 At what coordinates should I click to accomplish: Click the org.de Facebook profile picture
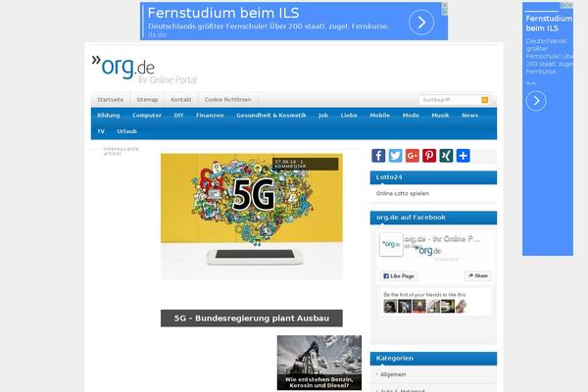(x=391, y=245)
